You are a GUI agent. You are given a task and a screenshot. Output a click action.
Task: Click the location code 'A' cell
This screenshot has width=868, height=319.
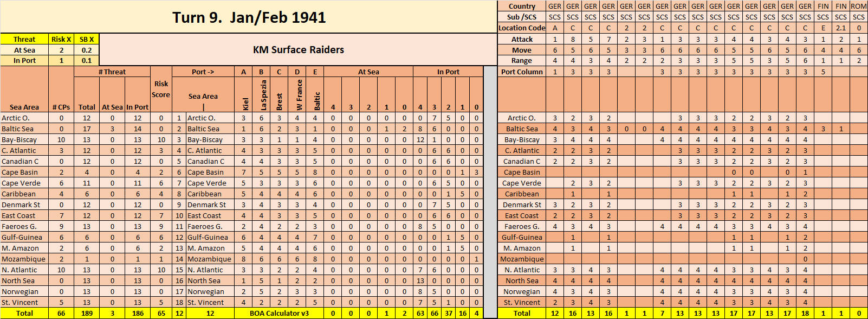click(x=555, y=28)
